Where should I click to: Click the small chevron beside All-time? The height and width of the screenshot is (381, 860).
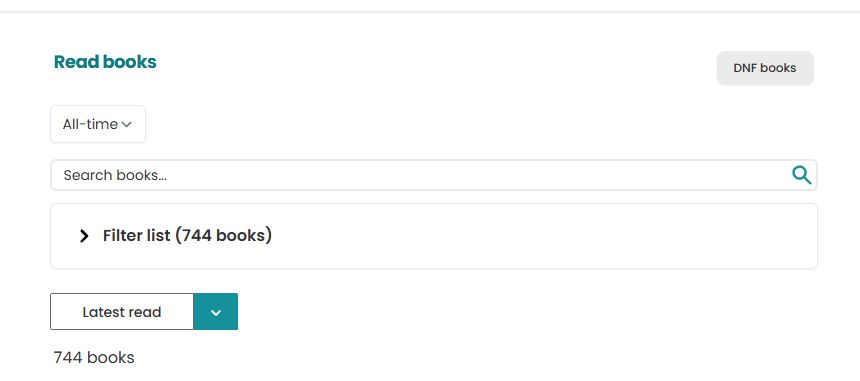(126, 125)
